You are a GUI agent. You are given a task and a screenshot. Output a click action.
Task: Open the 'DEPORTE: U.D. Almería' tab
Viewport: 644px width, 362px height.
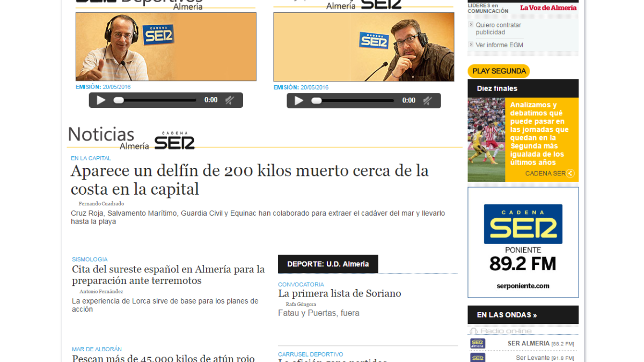click(x=328, y=264)
